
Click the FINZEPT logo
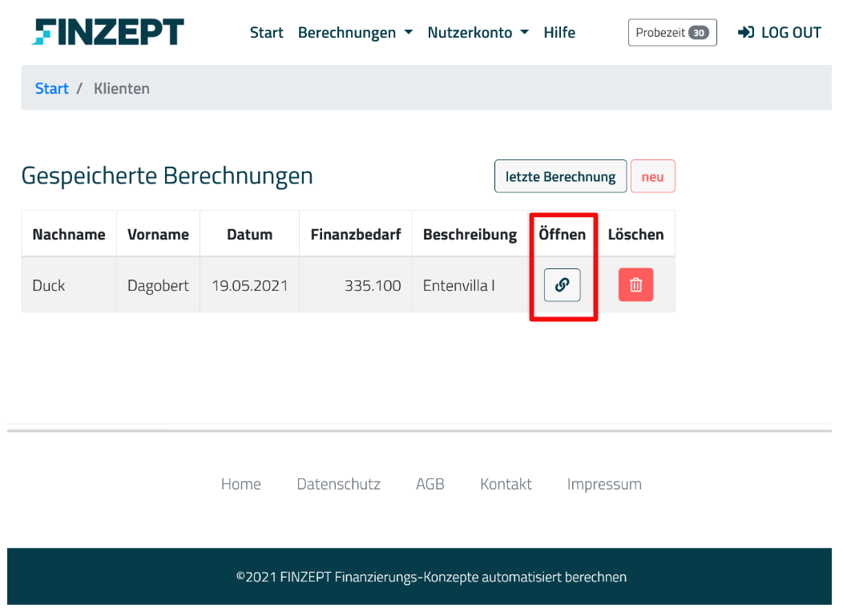click(x=107, y=32)
